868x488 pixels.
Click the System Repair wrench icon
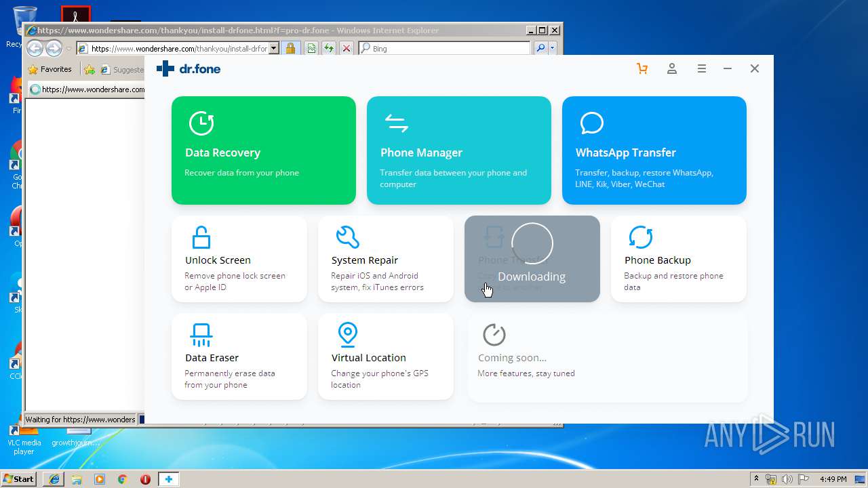[x=347, y=237]
